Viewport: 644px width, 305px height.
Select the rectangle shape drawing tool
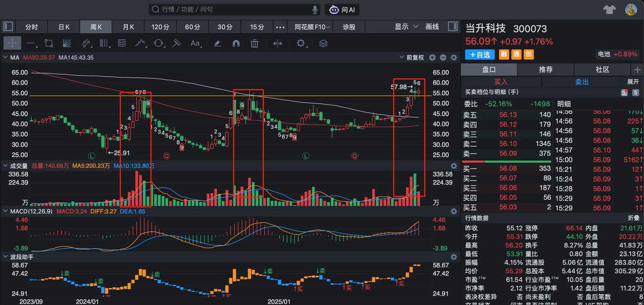click(48, 43)
